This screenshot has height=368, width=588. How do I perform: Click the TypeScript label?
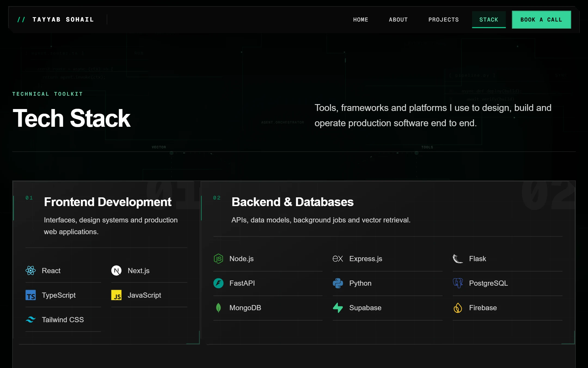59,295
